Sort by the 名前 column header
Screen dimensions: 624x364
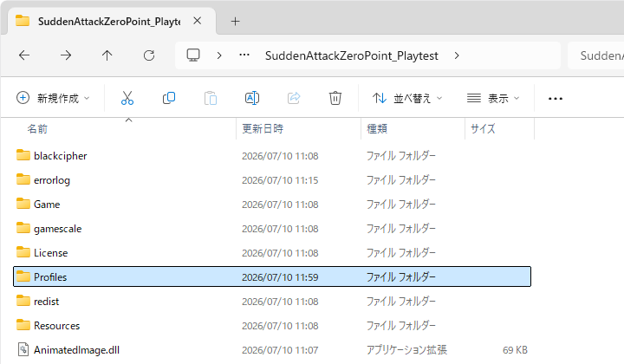click(x=37, y=129)
